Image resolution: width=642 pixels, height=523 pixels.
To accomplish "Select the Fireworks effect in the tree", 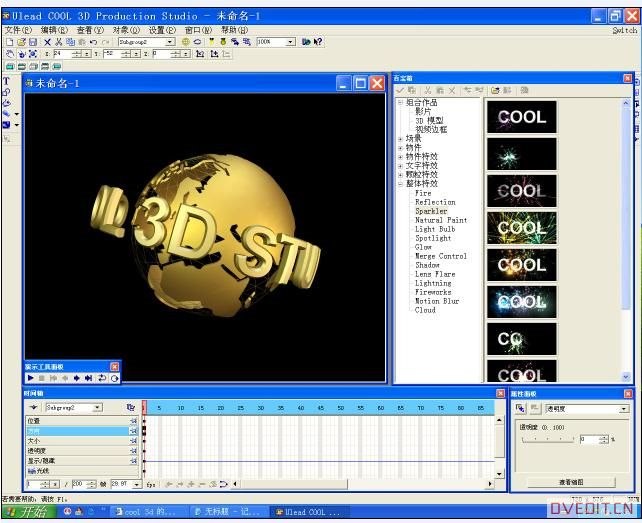I will pos(433,292).
